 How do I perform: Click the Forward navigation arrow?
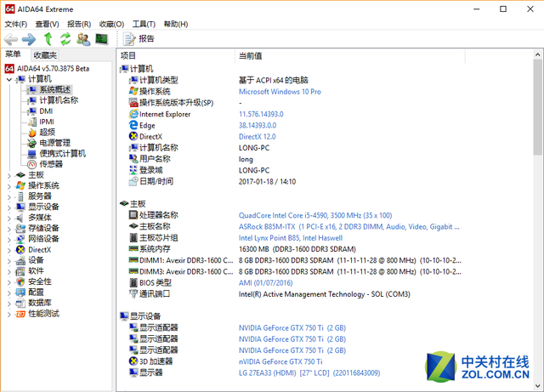point(29,39)
